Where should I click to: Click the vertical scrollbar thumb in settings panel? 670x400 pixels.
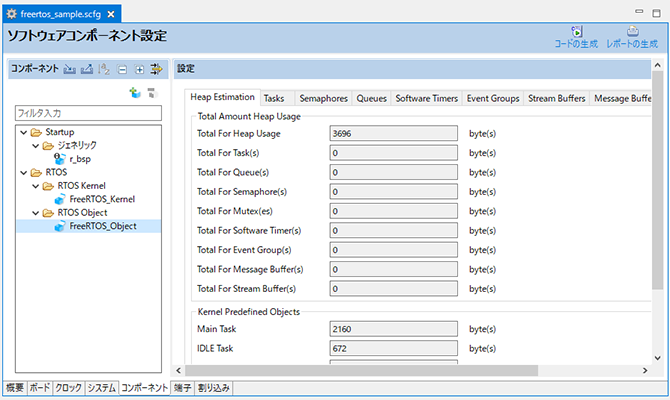[657, 180]
